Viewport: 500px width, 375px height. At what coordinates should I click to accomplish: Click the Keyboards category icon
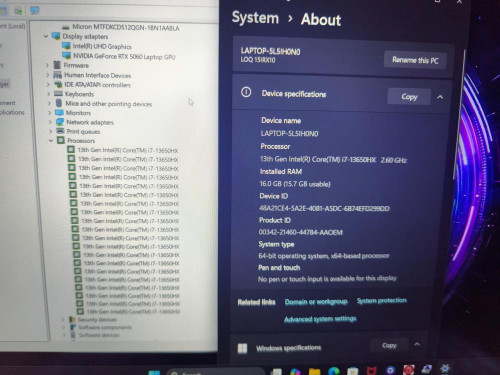click(59, 94)
